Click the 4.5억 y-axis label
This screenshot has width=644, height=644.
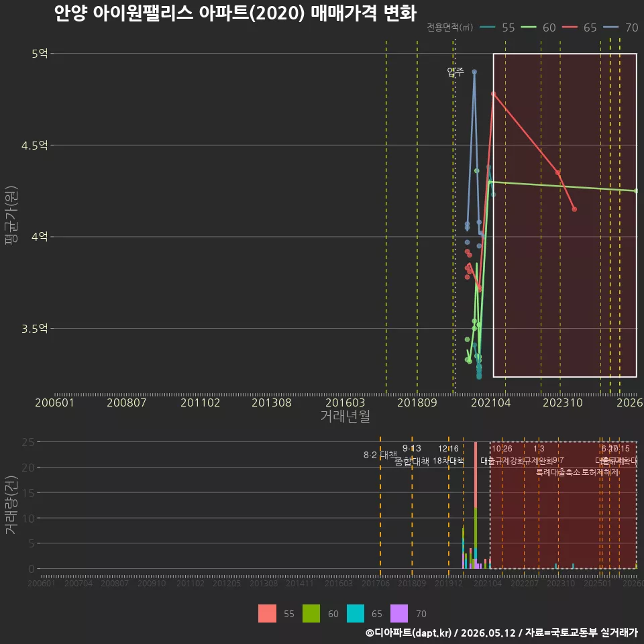34,146
